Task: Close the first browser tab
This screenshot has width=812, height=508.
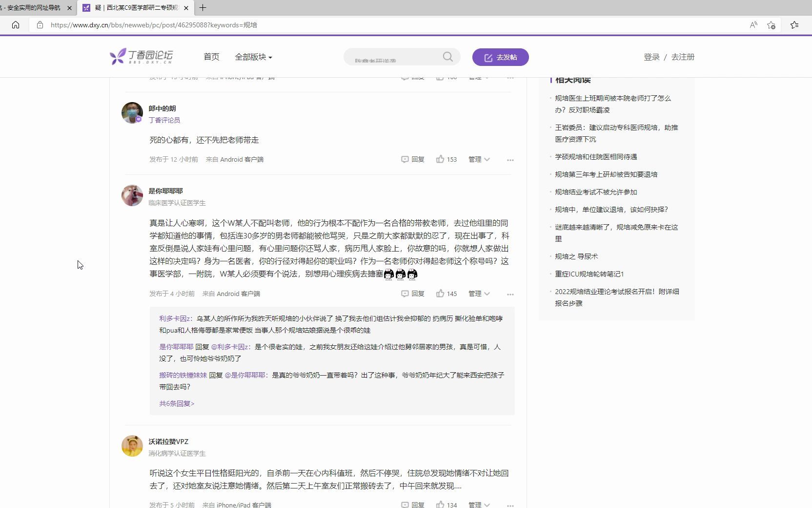Action: [69, 8]
